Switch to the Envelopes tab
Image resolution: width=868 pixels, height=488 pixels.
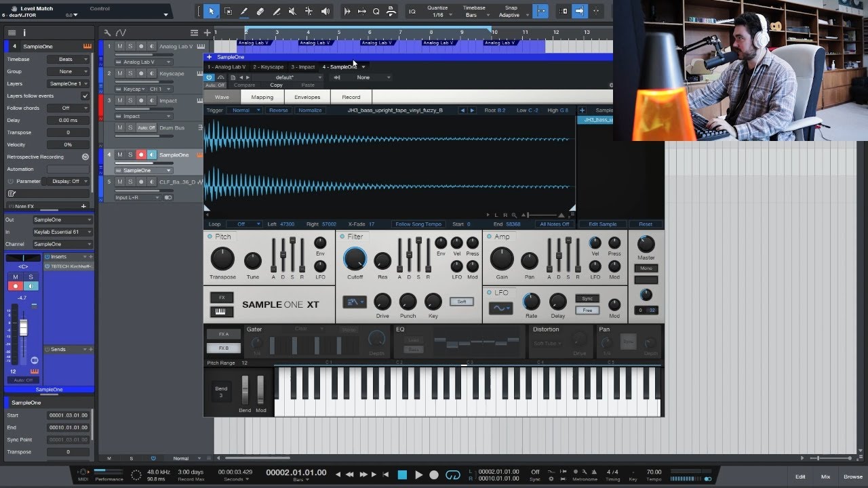(x=307, y=97)
